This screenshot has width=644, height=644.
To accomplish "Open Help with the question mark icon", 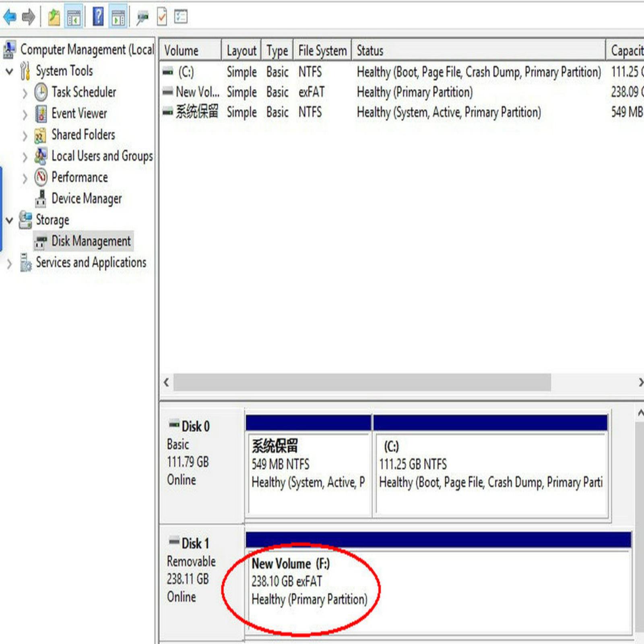I will click(x=98, y=17).
